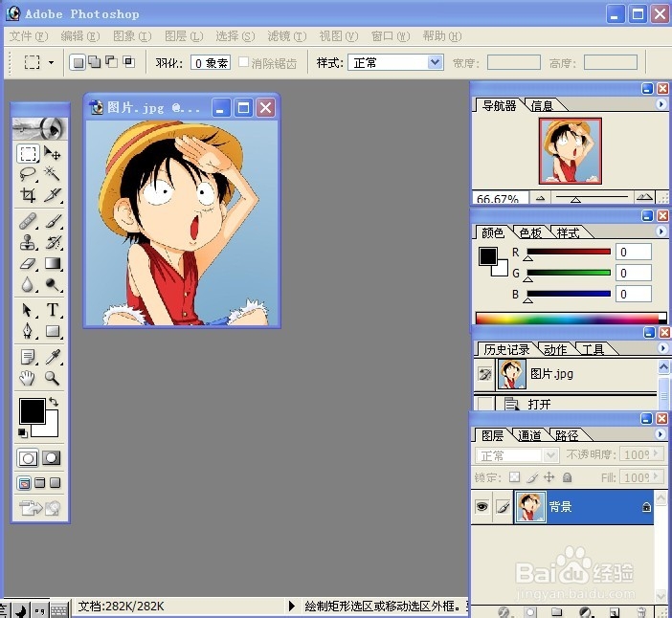This screenshot has height=618, width=672.
Task: Swap foreground and background colors
Action: pos(54,402)
